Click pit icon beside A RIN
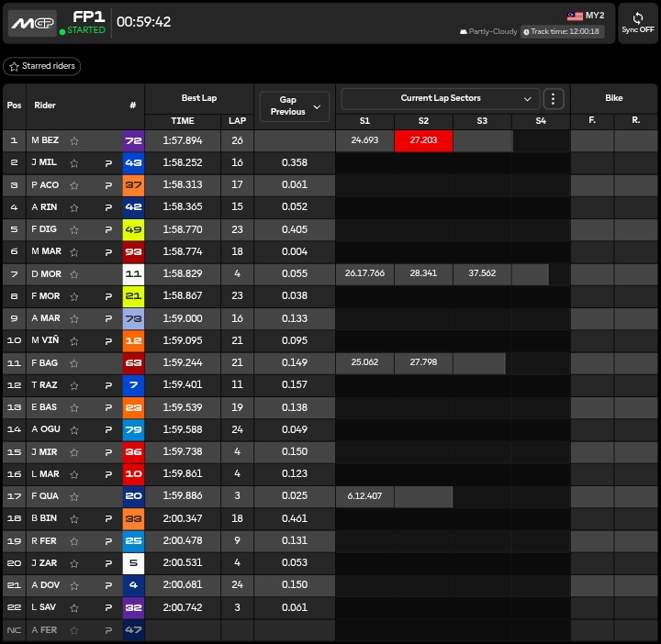 pyautogui.click(x=107, y=207)
